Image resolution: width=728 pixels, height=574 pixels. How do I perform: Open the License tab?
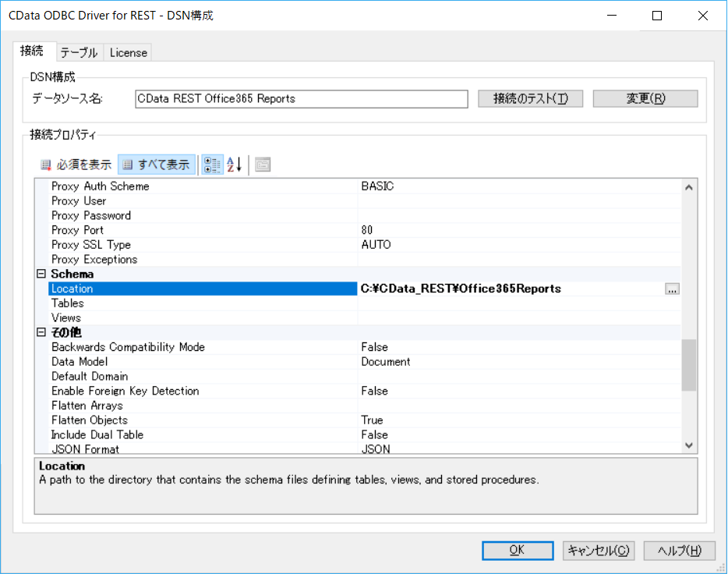[x=128, y=52]
